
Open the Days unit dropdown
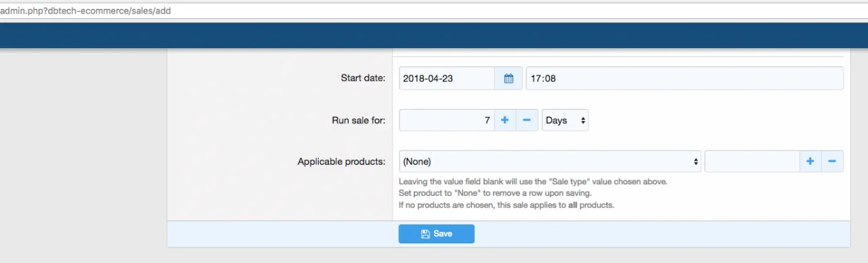565,121
